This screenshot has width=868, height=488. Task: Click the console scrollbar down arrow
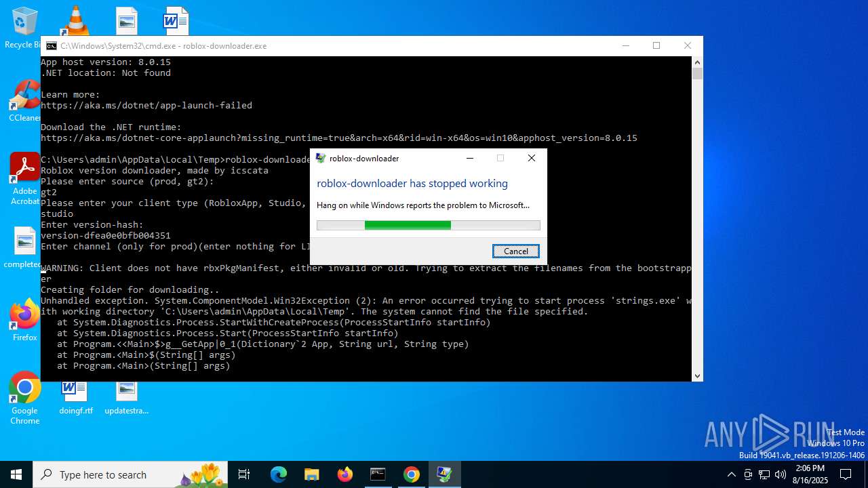[x=697, y=375]
